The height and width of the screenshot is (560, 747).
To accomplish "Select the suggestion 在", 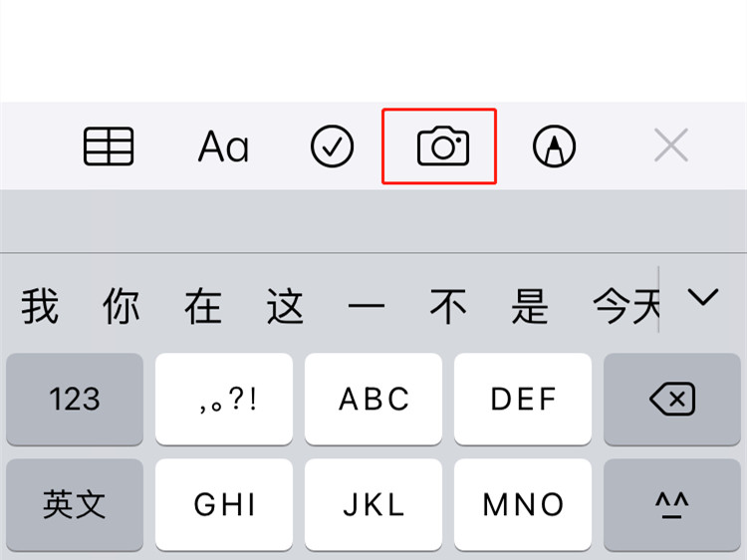I will [203, 306].
